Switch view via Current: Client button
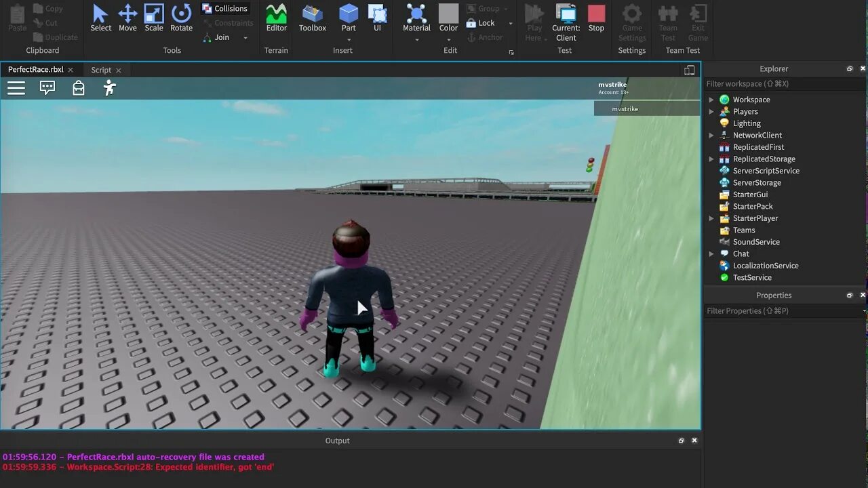 pyautogui.click(x=566, y=22)
